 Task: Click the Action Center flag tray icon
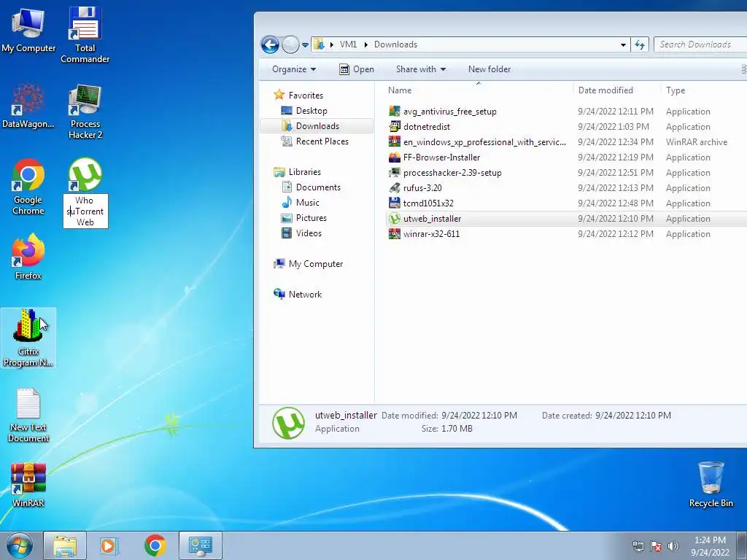[656, 546]
